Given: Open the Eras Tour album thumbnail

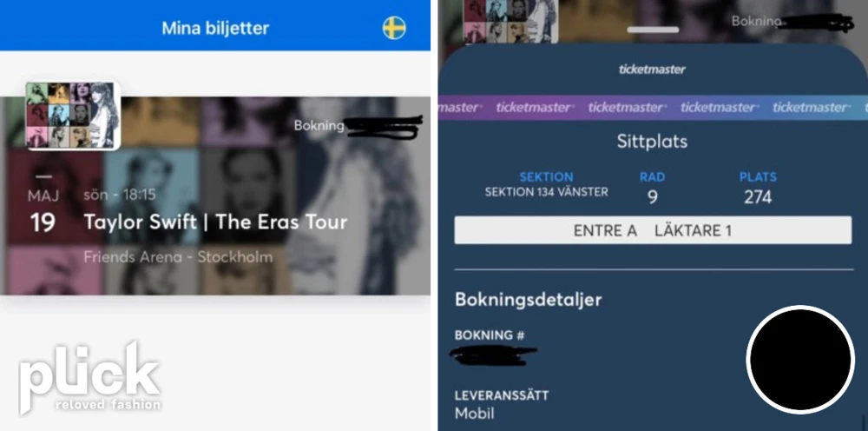Looking at the screenshot, I should (x=73, y=116).
